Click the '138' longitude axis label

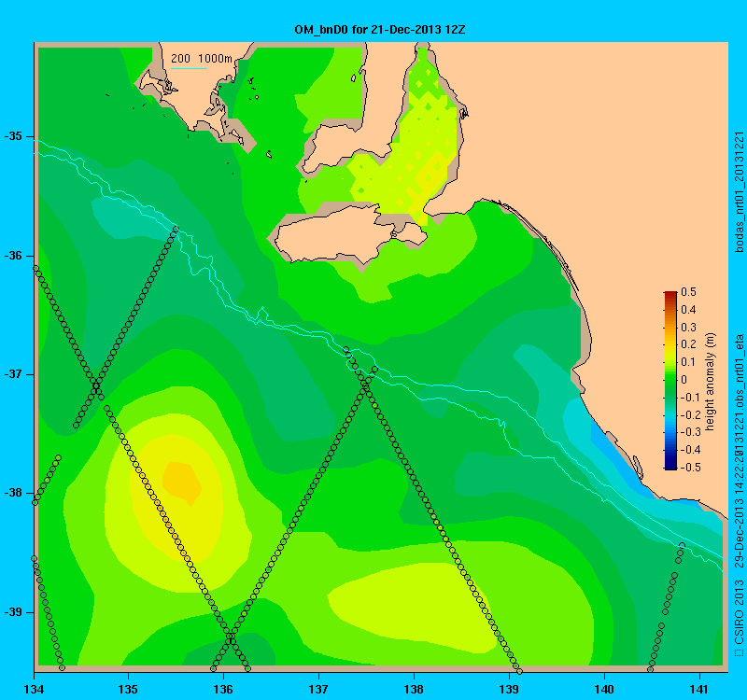click(x=414, y=689)
